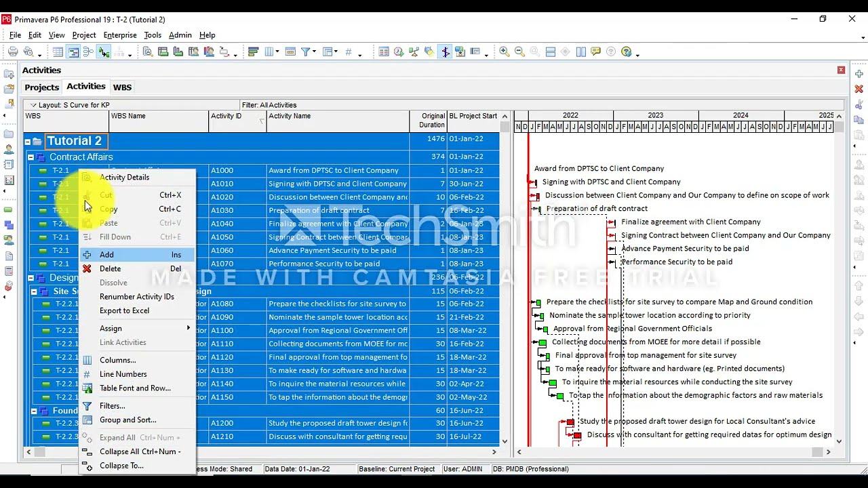
Task: Show the Activity Table view icon
Action: pyautogui.click(x=58, y=52)
